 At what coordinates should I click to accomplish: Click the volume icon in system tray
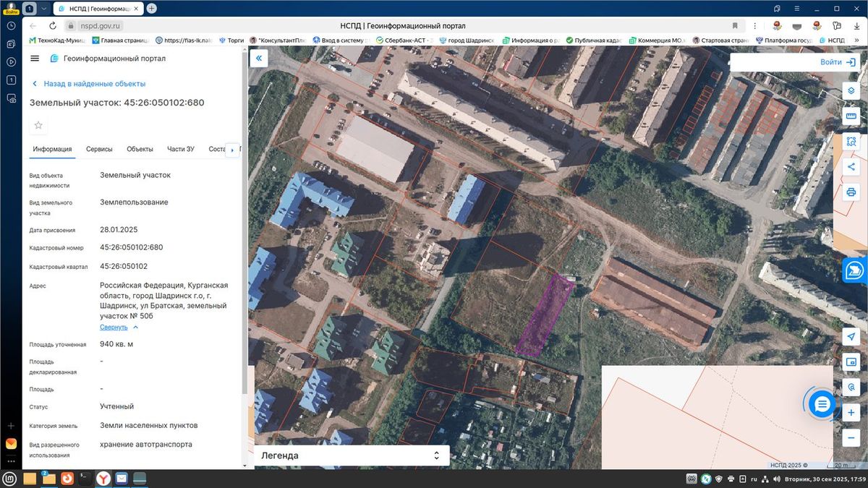click(x=775, y=479)
